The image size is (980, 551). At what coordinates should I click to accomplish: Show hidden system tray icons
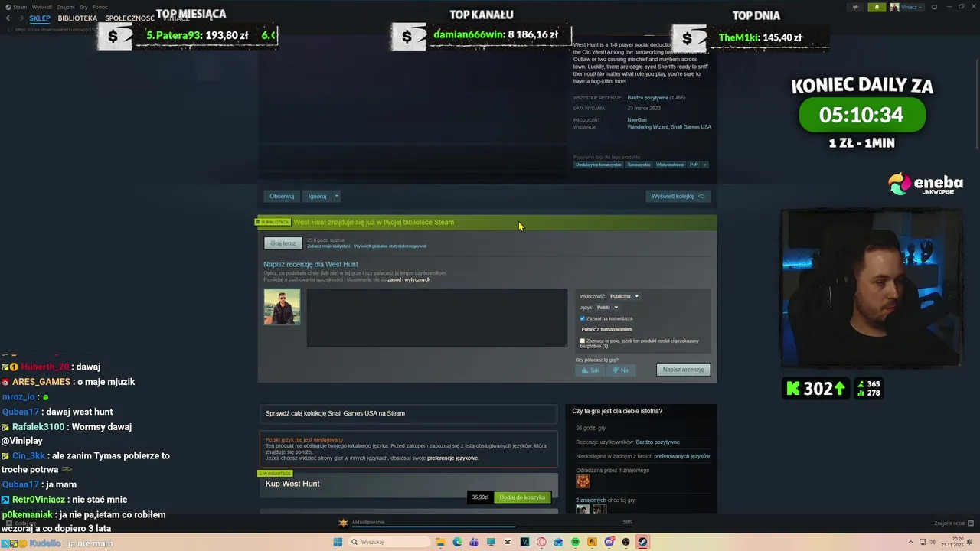coord(910,542)
